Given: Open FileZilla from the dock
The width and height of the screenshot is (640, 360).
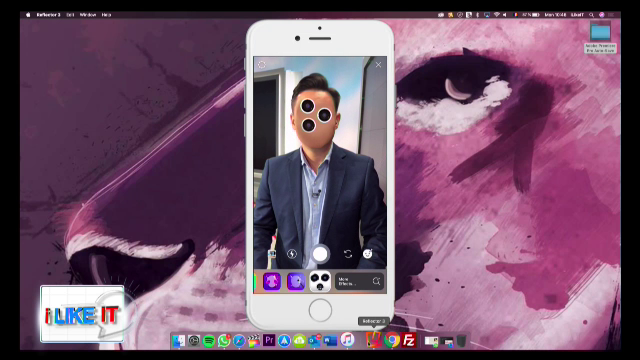Looking at the screenshot, I should click(409, 340).
